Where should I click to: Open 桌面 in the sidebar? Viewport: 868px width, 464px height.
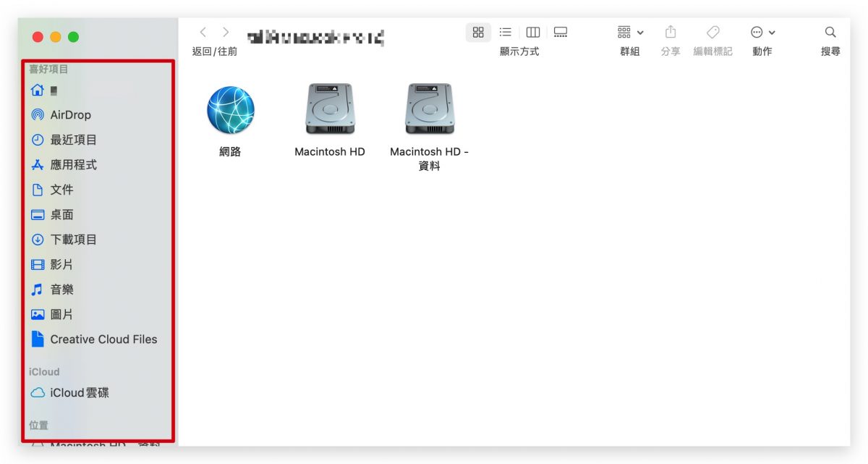pyautogui.click(x=52, y=215)
